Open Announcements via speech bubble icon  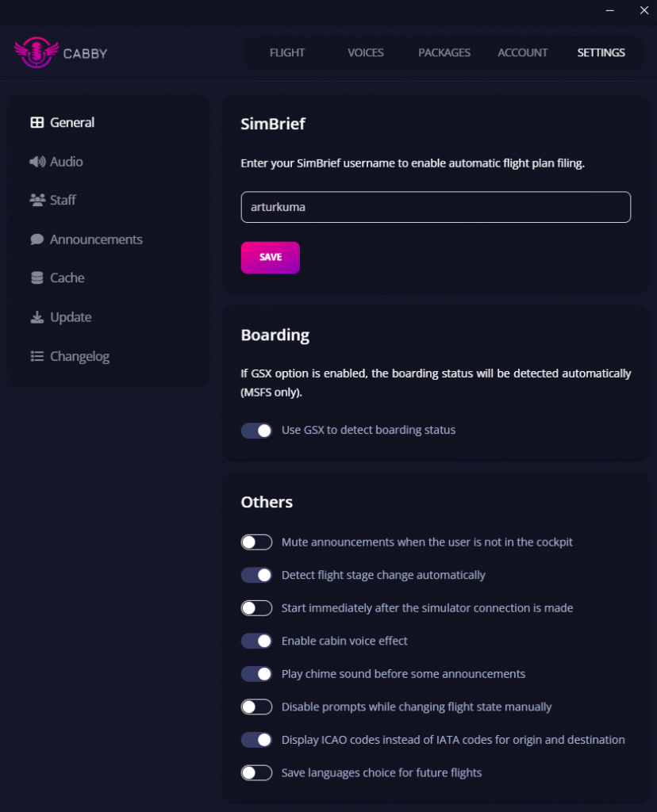[x=36, y=239]
